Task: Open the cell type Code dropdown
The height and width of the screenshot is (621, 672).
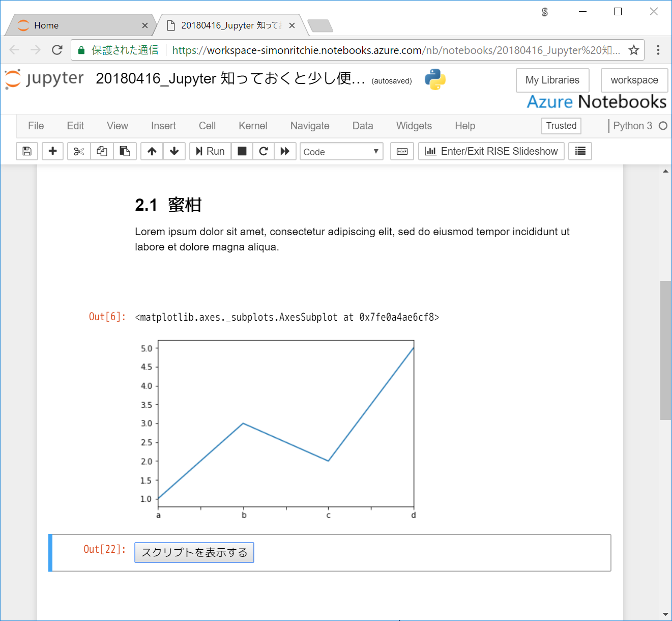Action: click(341, 152)
